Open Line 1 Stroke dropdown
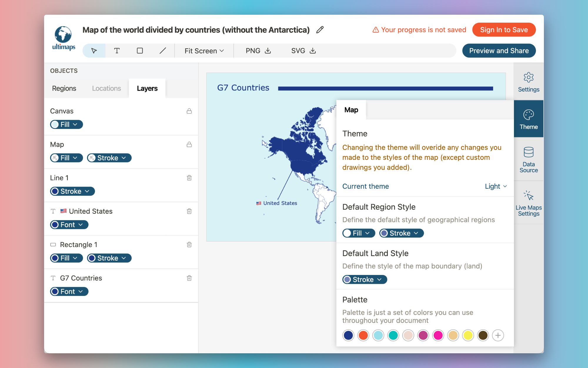This screenshot has width=588, height=368. [72, 191]
